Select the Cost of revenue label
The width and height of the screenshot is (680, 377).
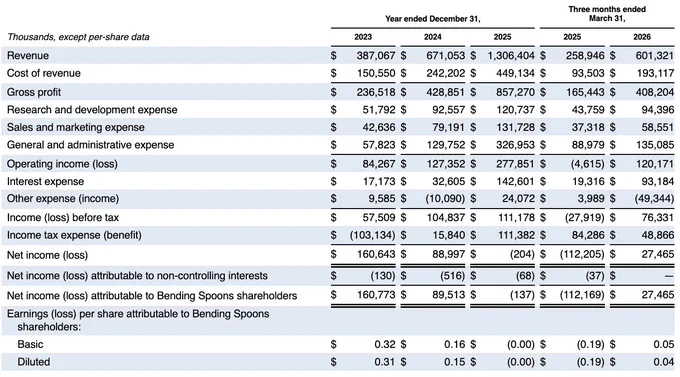(x=43, y=73)
